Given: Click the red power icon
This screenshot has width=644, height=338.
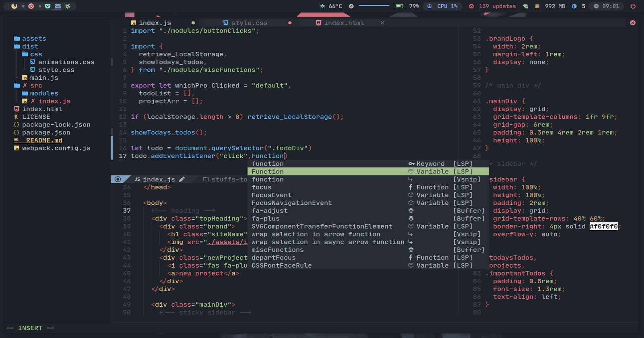Looking at the screenshot, I should point(633,6).
